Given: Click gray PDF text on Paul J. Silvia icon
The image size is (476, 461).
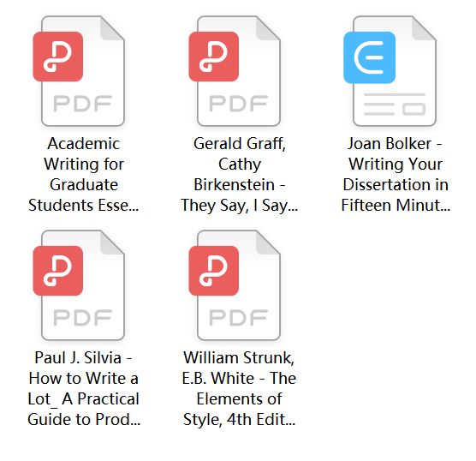Looking at the screenshot, I should [x=83, y=318].
